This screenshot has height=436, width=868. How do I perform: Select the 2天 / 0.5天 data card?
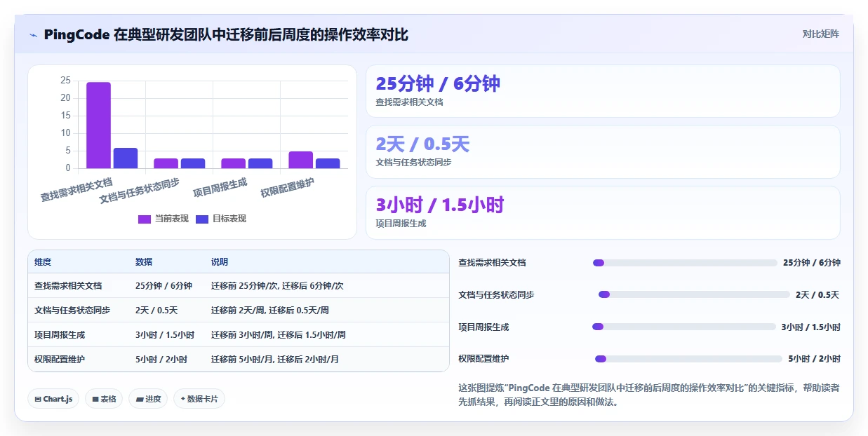point(603,151)
